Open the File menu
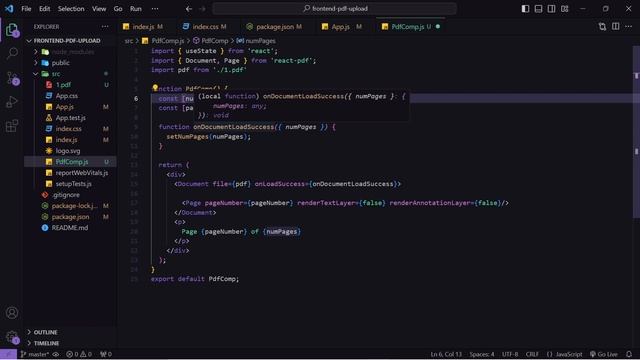 coord(26,9)
